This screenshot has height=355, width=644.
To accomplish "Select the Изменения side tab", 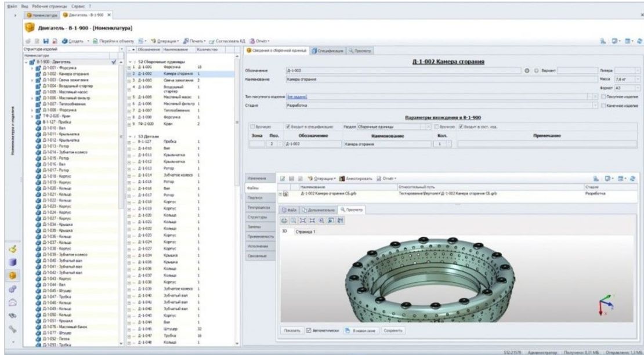I will 259,179.
